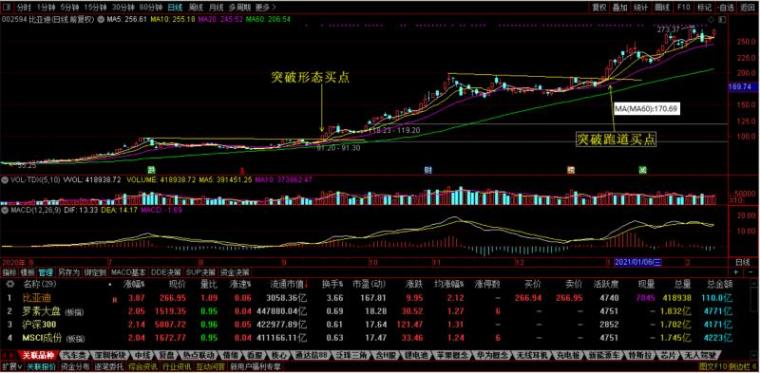This screenshot has width=760, height=373.
Task: Click the red R flag beside 比亚迪 row
Action: 115,300
